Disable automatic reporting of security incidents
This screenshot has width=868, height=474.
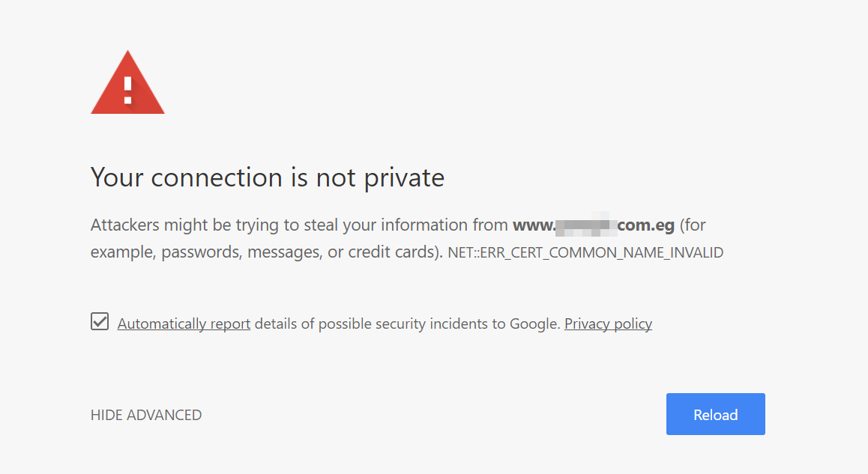[x=100, y=322]
